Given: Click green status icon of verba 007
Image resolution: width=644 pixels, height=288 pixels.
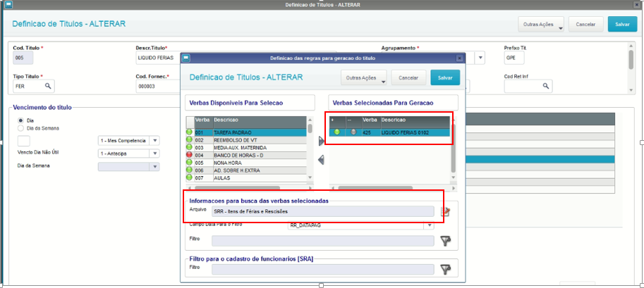Looking at the screenshot, I should pos(189,177).
